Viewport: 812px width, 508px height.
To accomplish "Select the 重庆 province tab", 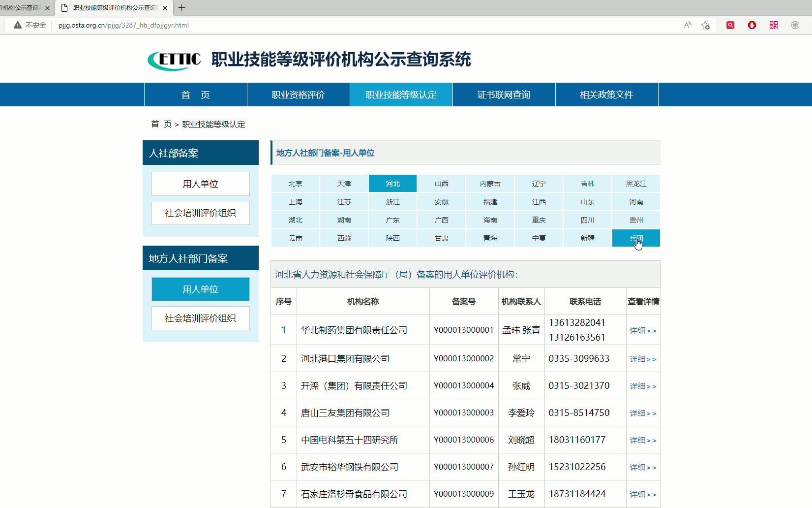I will click(539, 220).
